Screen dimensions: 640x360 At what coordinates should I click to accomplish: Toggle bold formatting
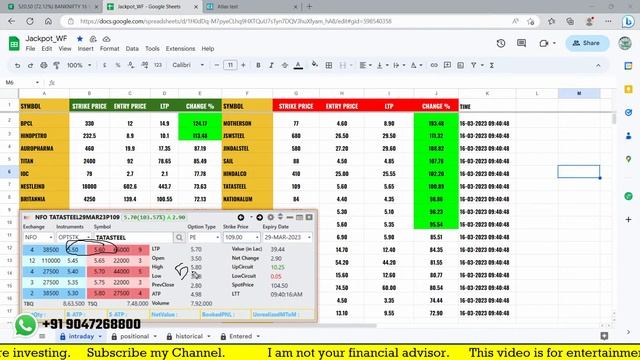pos(258,65)
